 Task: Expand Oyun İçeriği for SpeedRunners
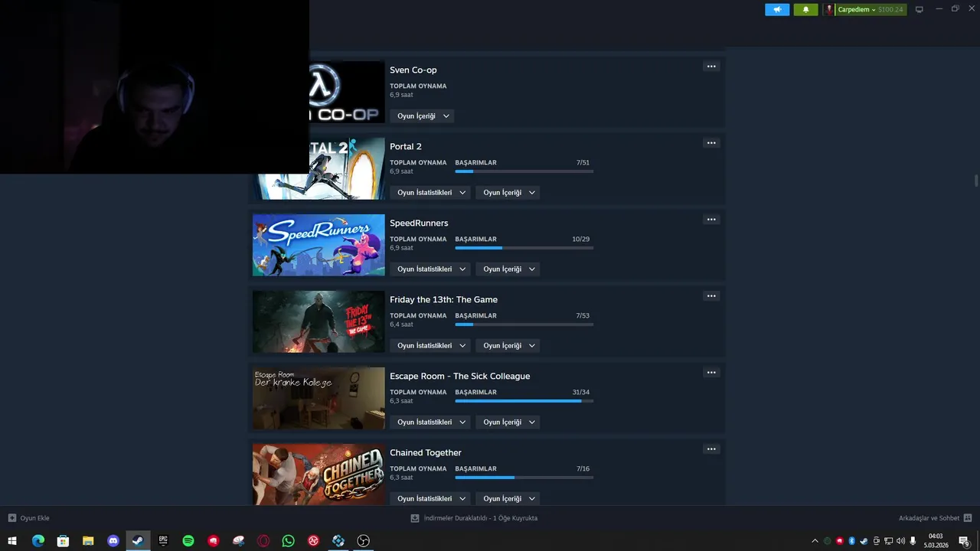pyautogui.click(x=508, y=269)
